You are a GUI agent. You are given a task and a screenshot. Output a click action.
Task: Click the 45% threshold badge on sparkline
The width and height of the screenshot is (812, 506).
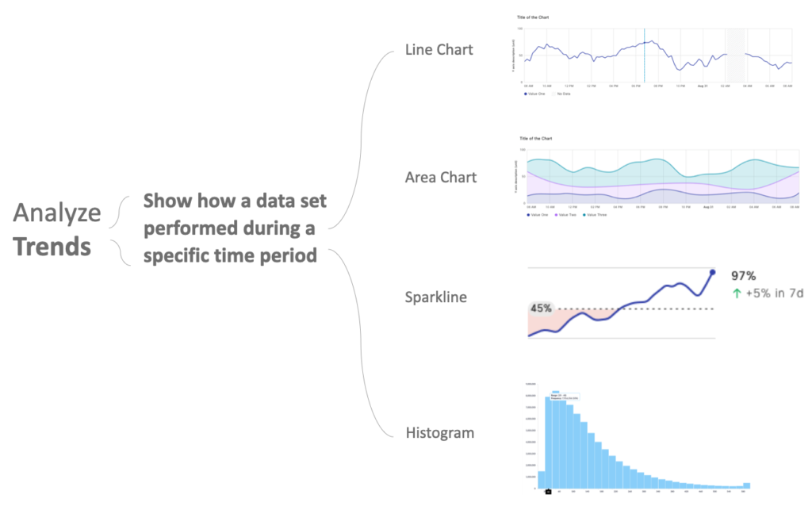click(x=542, y=307)
